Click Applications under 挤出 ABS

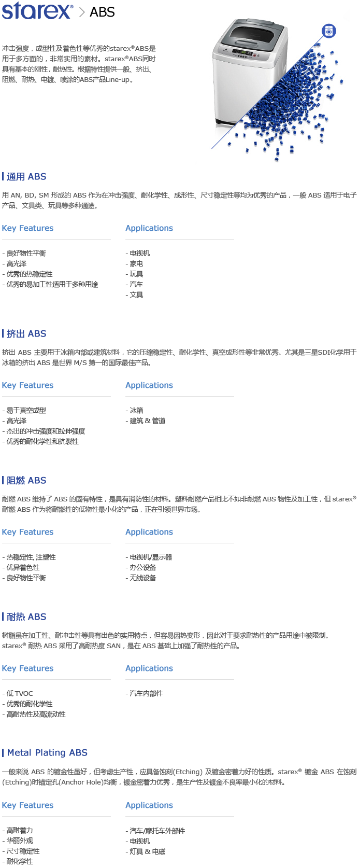pos(149,385)
